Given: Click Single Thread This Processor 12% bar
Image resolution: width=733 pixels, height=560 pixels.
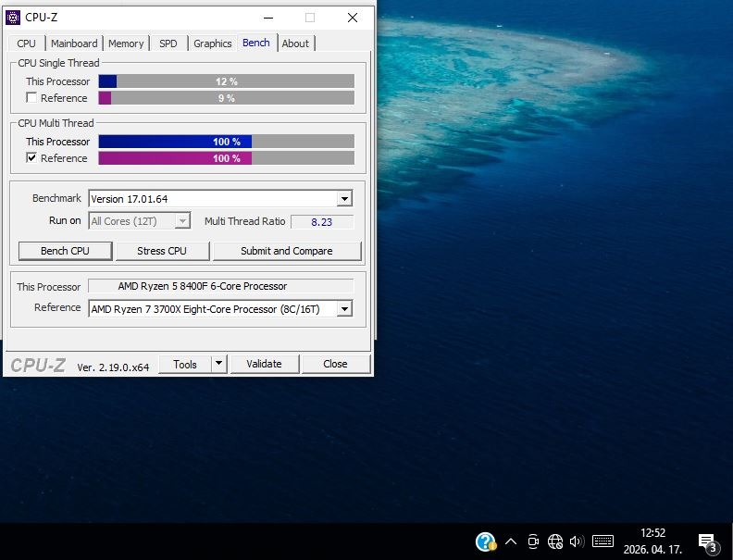Looking at the screenshot, I should click(226, 81).
